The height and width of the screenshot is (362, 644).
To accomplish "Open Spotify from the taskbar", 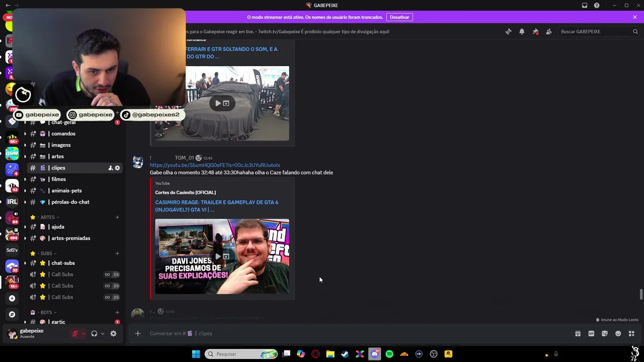I will pyautogui.click(x=389, y=354).
